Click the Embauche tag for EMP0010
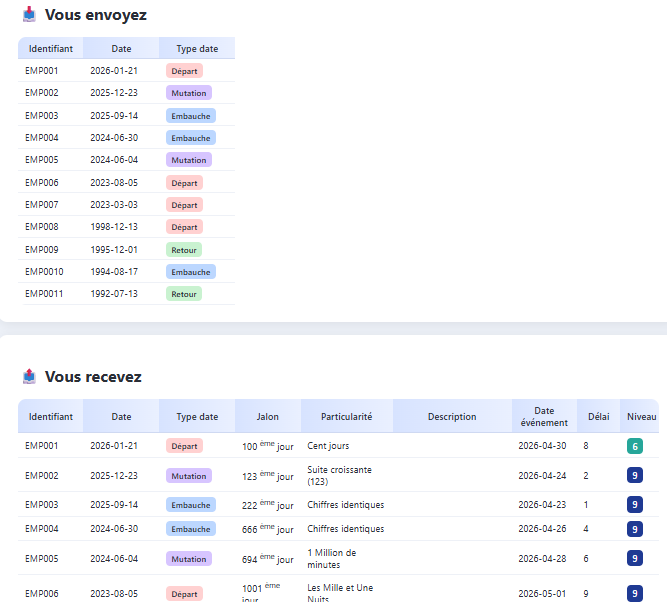This screenshot has height=614, width=667. point(191,272)
